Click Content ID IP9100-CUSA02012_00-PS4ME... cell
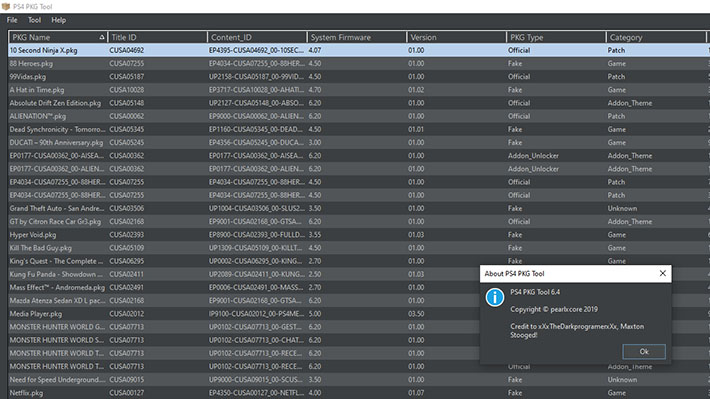Image resolution: width=710 pixels, height=399 pixels. click(256, 313)
